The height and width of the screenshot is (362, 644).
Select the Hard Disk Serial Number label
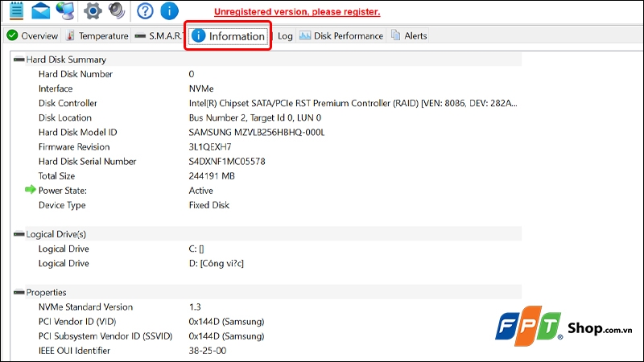tap(87, 162)
